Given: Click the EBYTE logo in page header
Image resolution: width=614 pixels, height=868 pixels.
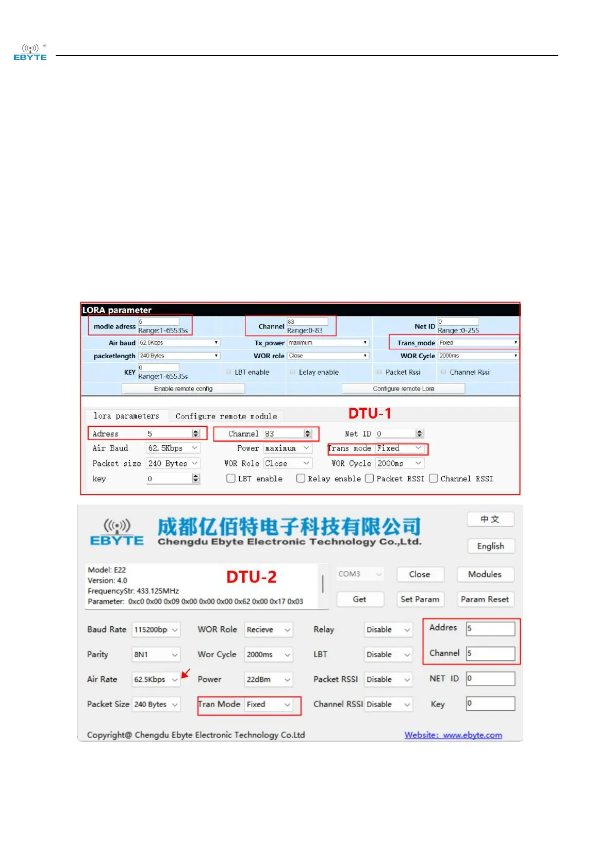Looking at the screenshot, I should point(30,52).
